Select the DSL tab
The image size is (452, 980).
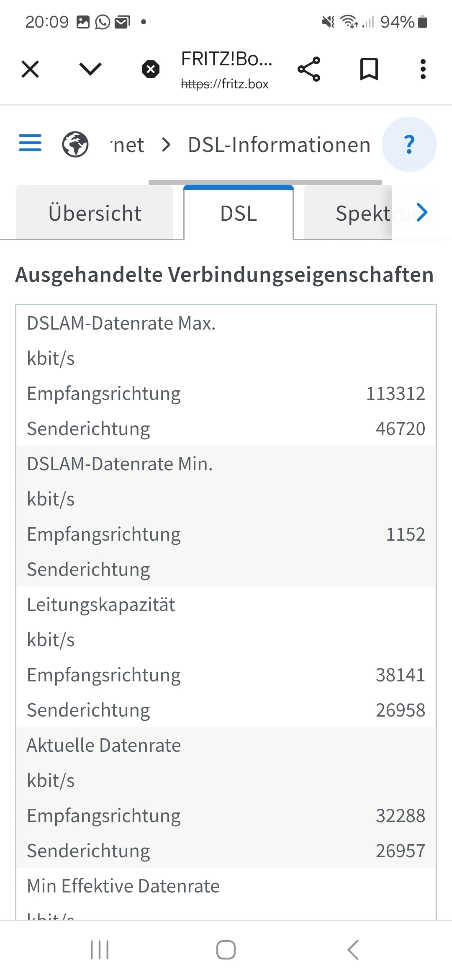tap(239, 213)
